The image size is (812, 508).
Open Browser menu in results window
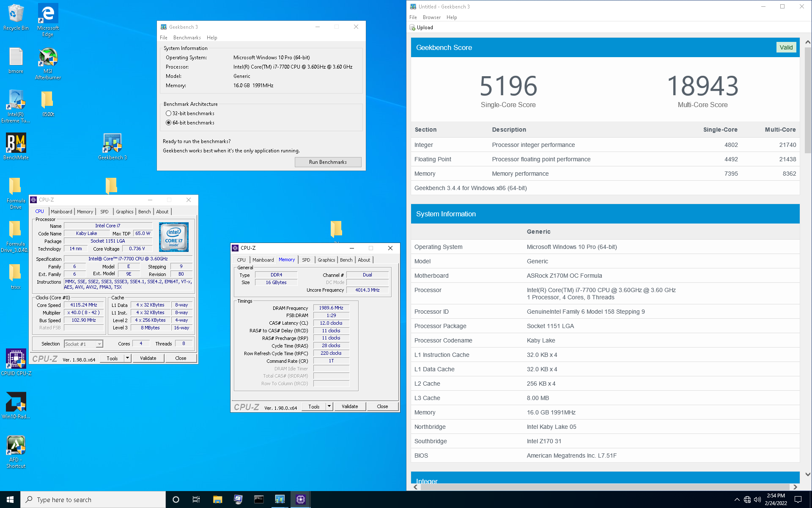[x=432, y=17]
